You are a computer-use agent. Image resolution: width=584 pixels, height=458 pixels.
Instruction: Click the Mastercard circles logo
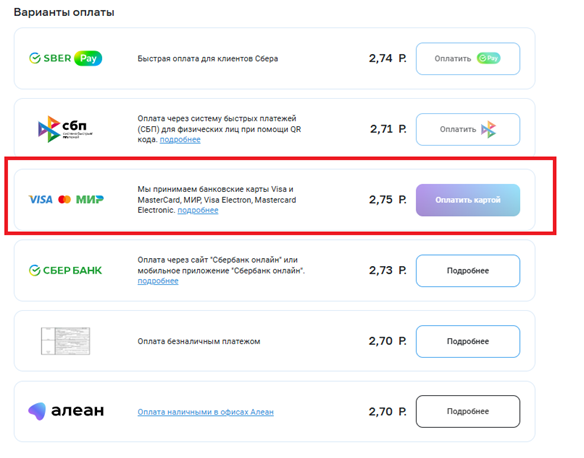pos(64,200)
